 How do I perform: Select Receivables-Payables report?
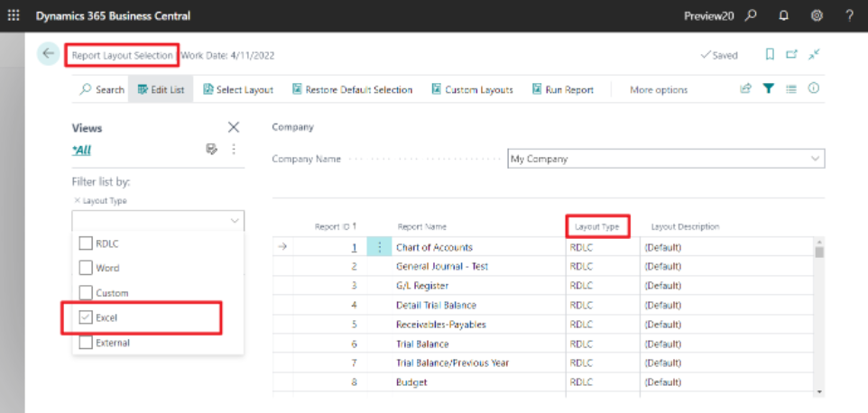(x=441, y=324)
